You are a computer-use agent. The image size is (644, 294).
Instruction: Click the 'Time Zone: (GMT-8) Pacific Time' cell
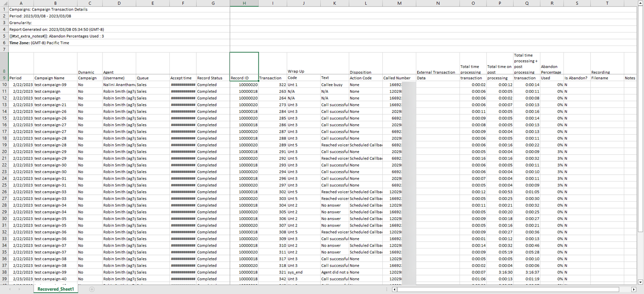point(119,43)
